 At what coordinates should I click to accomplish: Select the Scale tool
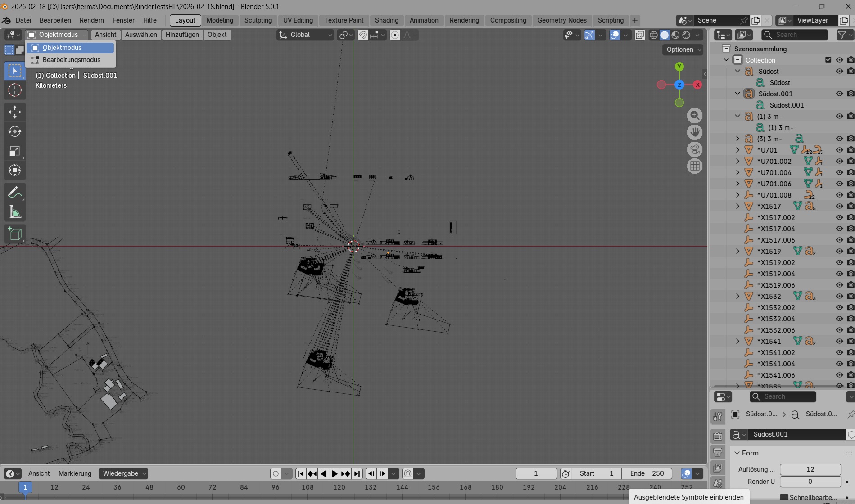15,151
